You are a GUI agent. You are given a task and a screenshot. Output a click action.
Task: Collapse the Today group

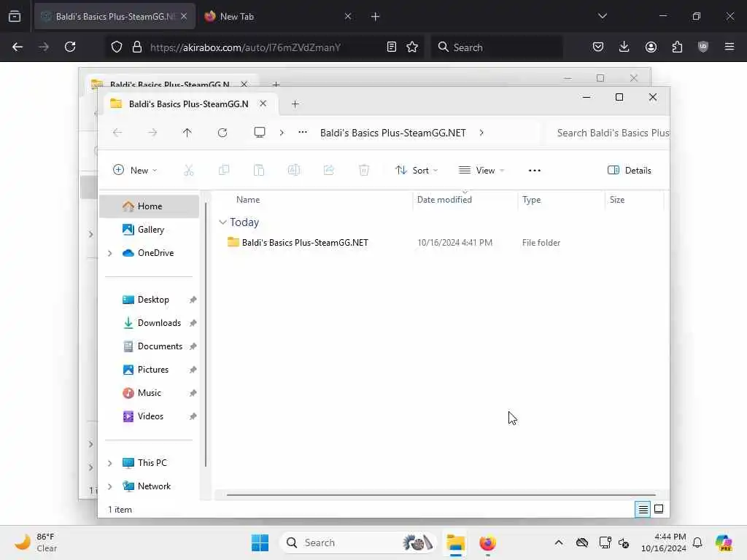pyautogui.click(x=222, y=222)
